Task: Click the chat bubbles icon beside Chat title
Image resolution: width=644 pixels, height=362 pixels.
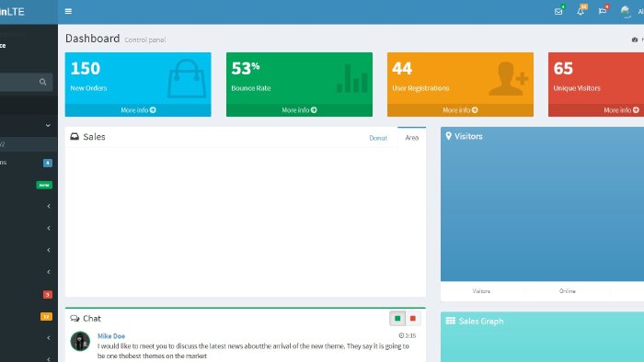Action: [x=75, y=319]
